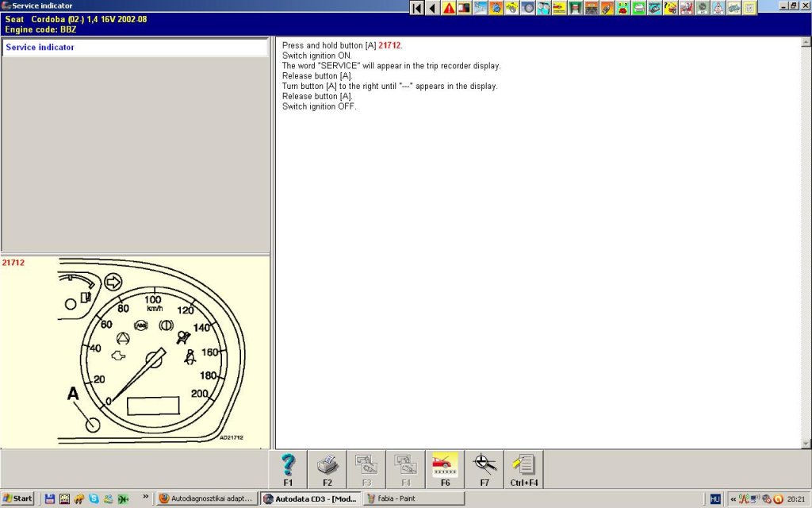The height and width of the screenshot is (508, 812).
Task: Click line 'Switch ignition OFF.'
Action: pyautogui.click(x=320, y=106)
